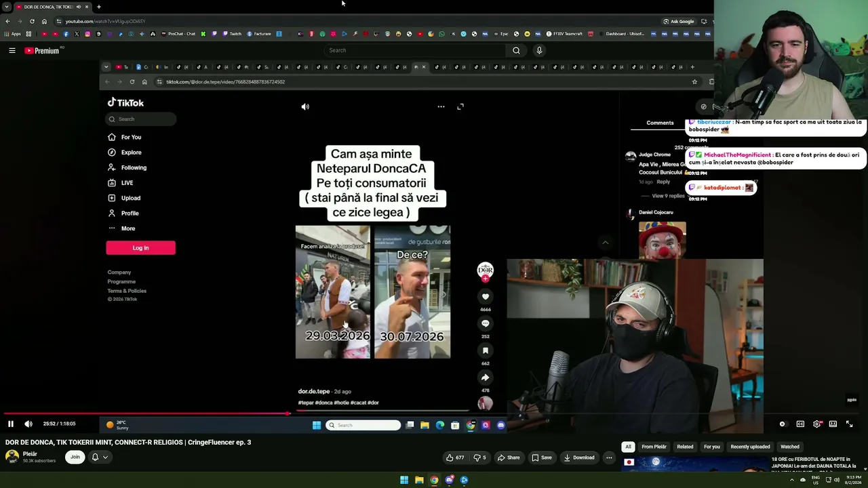868x488 pixels.
Task: Pause the YouTube video
Action: click(11, 424)
